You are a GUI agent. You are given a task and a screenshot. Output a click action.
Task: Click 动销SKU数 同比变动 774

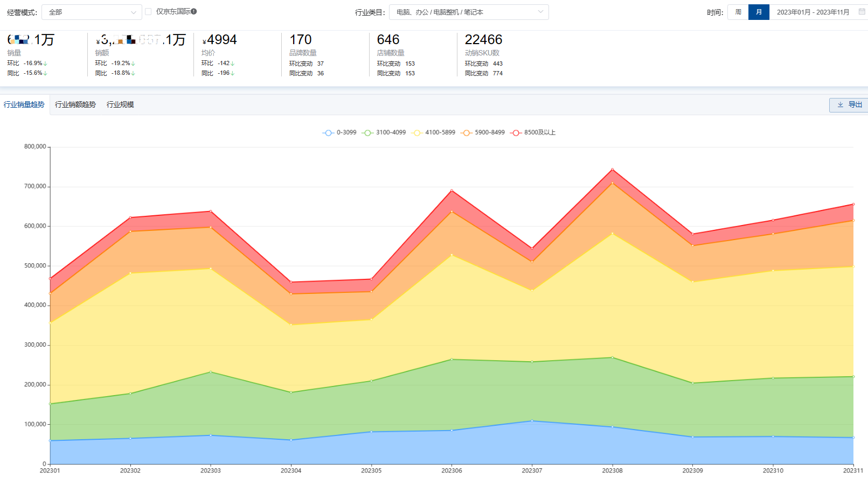pyautogui.click(x=484, y=73)
